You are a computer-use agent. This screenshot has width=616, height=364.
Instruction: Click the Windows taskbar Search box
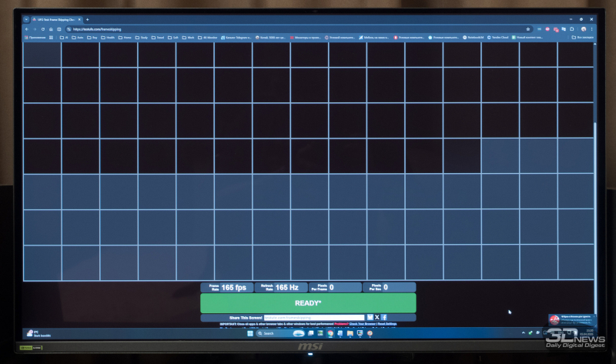pyautogui.click(x=271, y=333)
